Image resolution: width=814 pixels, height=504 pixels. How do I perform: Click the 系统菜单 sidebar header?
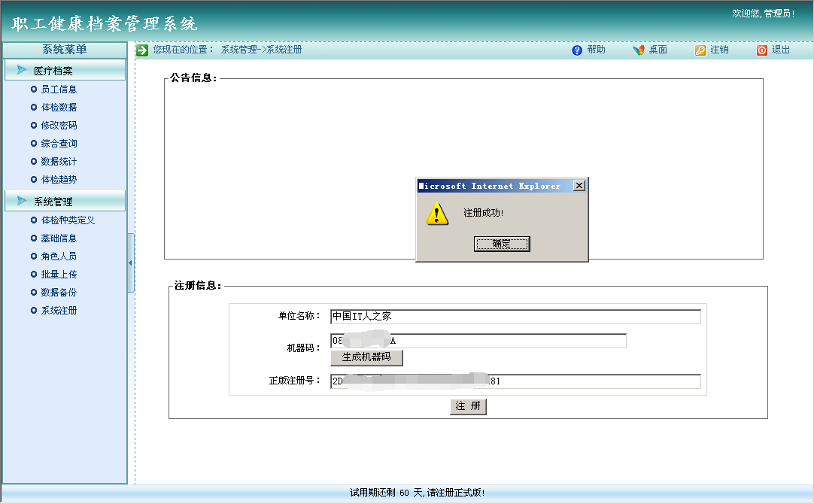[65, 50]
